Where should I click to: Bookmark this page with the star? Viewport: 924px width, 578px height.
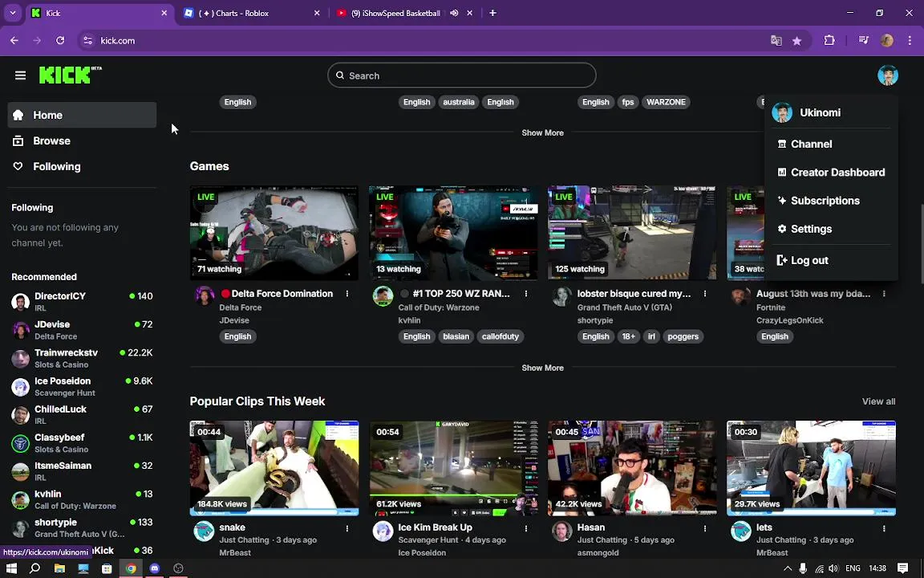coord(796,41)
